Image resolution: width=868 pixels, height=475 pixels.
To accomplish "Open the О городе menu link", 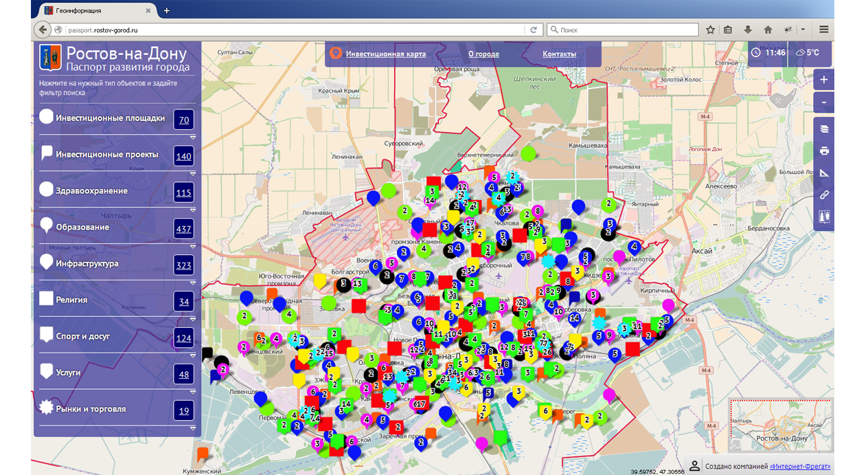I will click(483, 54).
